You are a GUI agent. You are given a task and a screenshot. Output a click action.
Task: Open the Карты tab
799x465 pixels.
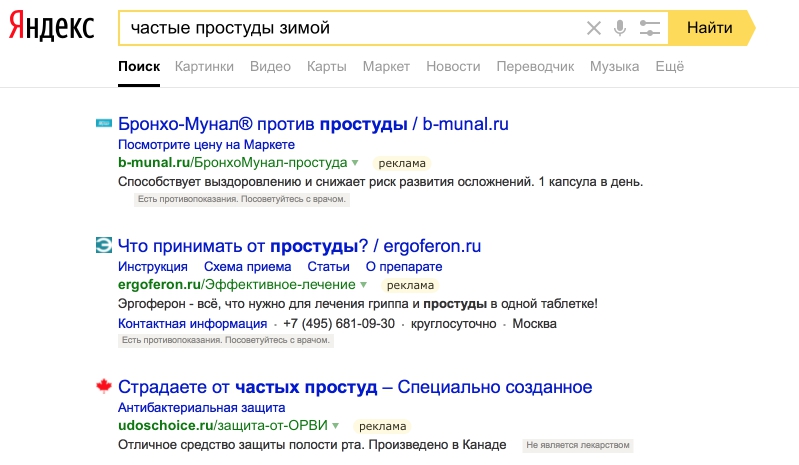click(x=327, y=67)
